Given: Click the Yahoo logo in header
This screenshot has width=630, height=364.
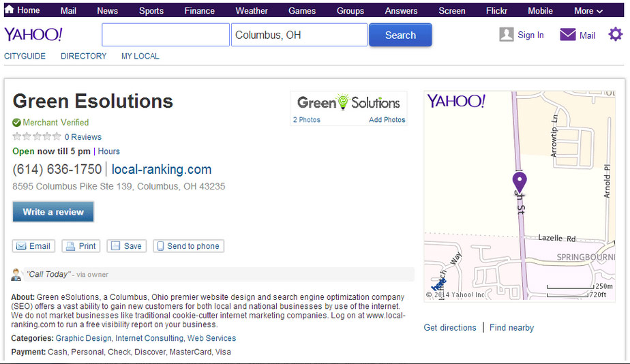Looking at the screenshot, I should (x=33, y=35).
